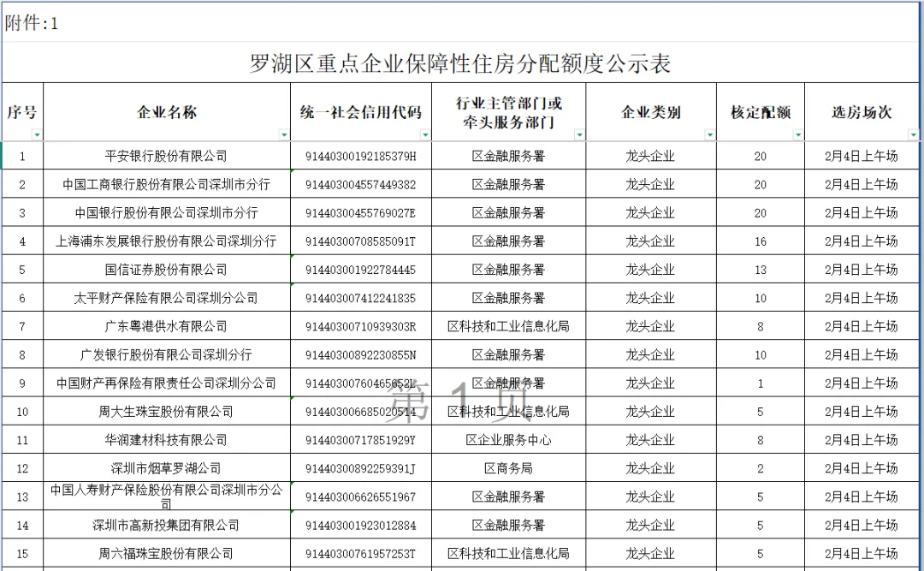Click the 行业主管部门或牵头服务部门 header
924x571 pixels.
tap(509, 112)
